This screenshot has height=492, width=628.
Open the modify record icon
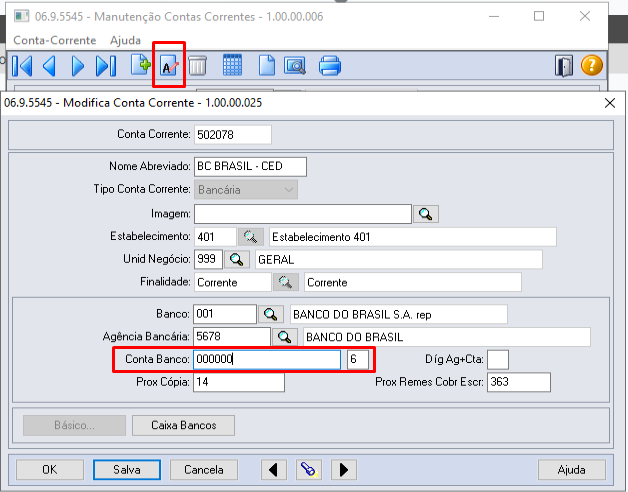click(169, 66)
